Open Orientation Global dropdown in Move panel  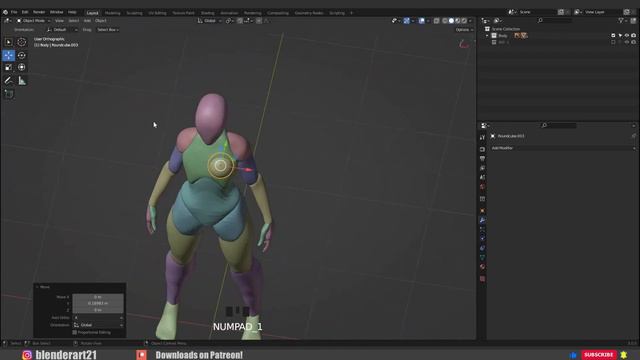pyautogui.click(x=98, y=325)
